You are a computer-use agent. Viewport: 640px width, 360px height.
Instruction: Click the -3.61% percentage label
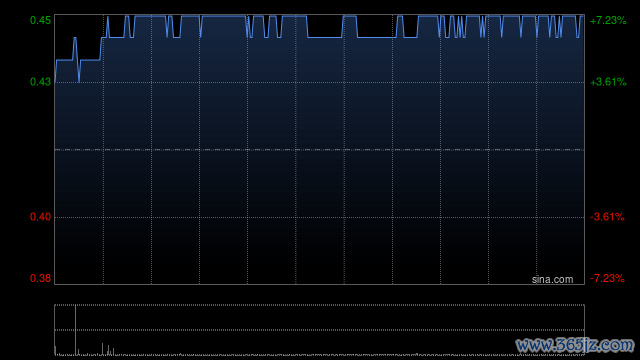click(607, 217)
